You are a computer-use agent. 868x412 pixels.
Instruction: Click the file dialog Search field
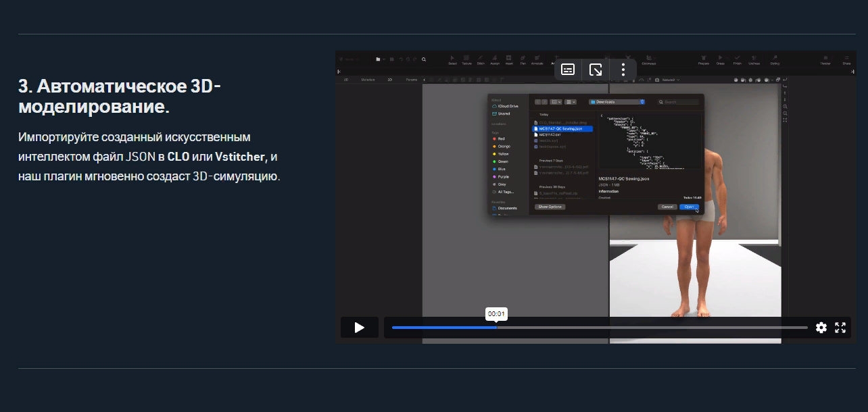(x=679, y=102)
